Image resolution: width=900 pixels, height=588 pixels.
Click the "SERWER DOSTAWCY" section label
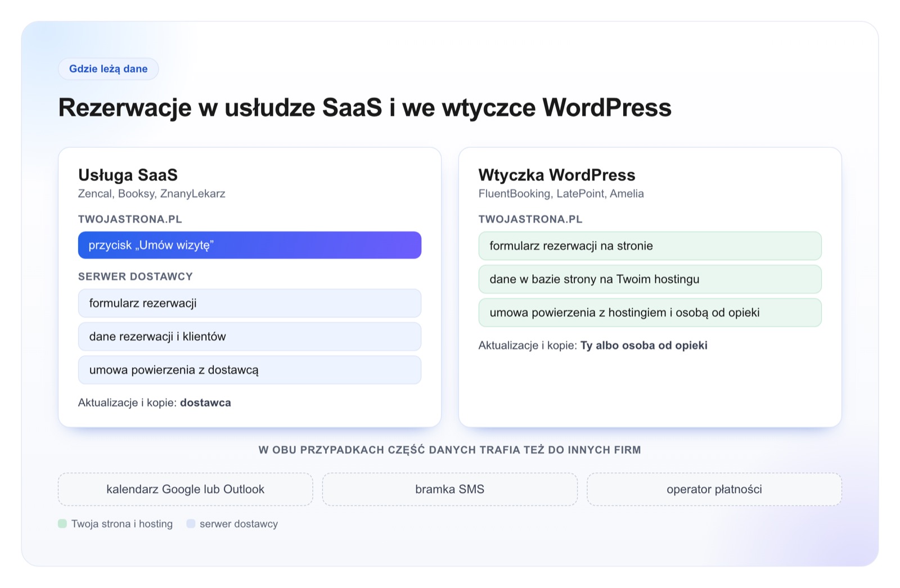coord(136,277)
